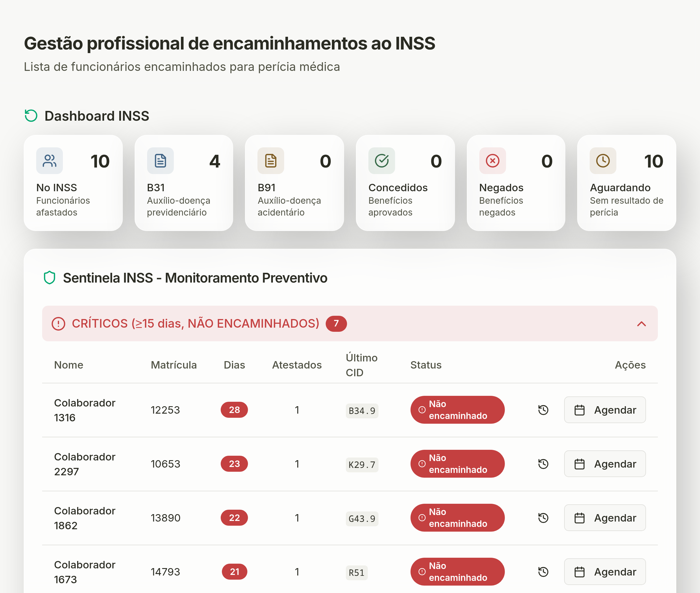Collapse the CRÍTICOS section with the chevron

[642, 324]
